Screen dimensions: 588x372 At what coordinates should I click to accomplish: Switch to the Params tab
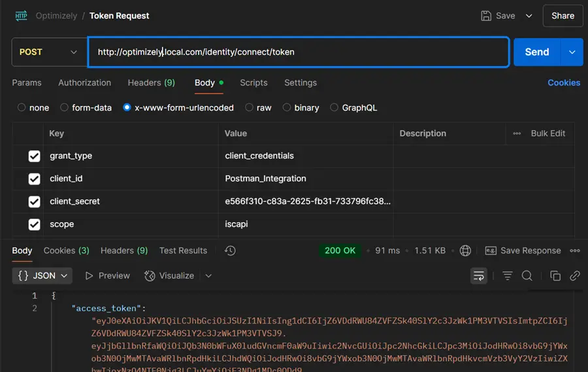pos(27,82)
